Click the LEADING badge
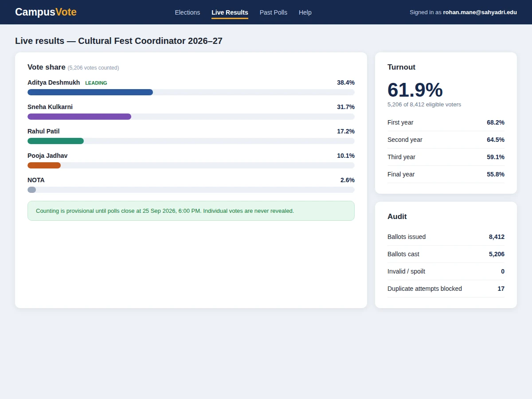 96,83
